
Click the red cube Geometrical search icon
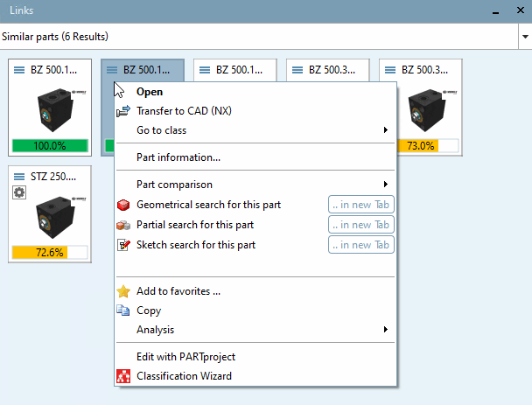tap(123, 205)
